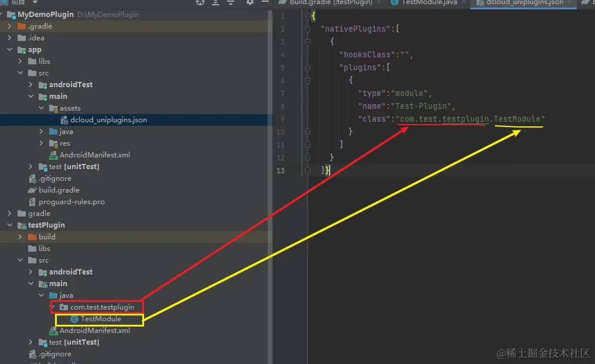
Task: Click the androidTest folder icon under app
Action: click(x=43, y=85)
